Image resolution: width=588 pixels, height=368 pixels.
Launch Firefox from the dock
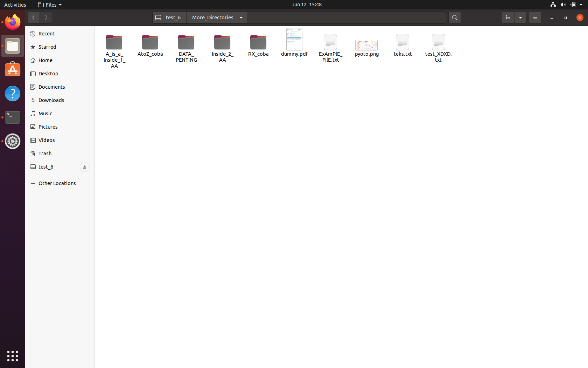point(12,22)
